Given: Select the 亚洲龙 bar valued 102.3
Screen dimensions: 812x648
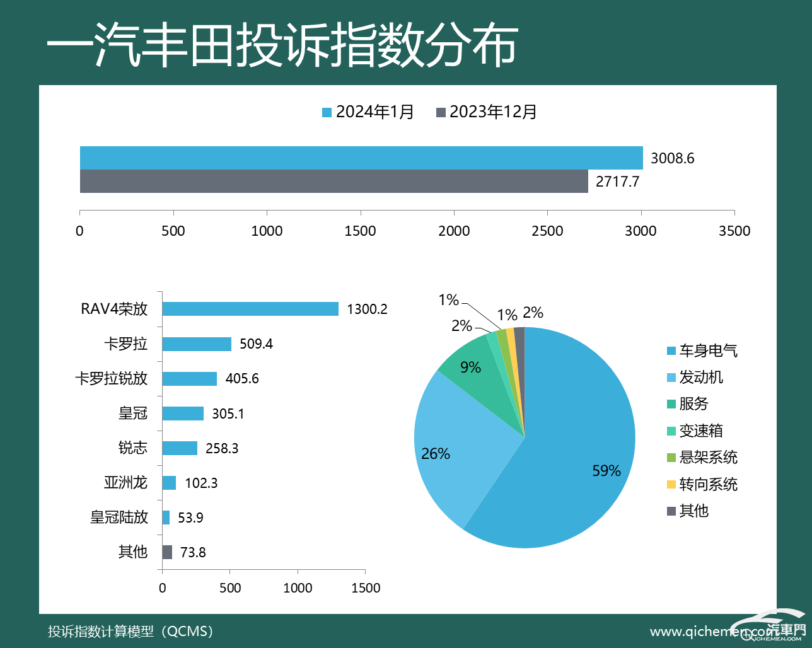Looking at the screenshot, I should [x=169, y=483].
